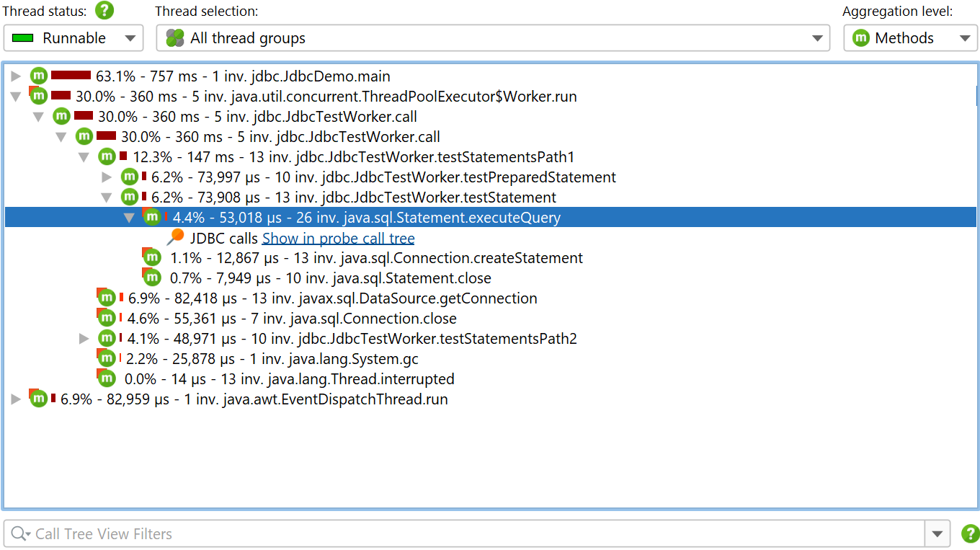This screenshot has height=550, width=980.
Task: Click the JDBC calls pin icon
Action: (x=175, y=237)
